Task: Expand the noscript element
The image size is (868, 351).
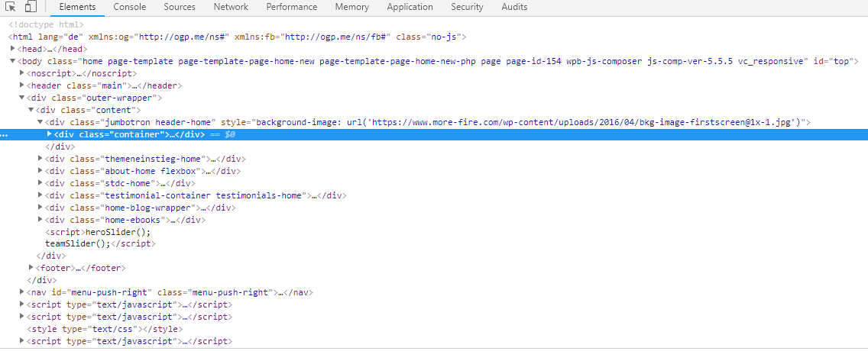Action: 21,73
